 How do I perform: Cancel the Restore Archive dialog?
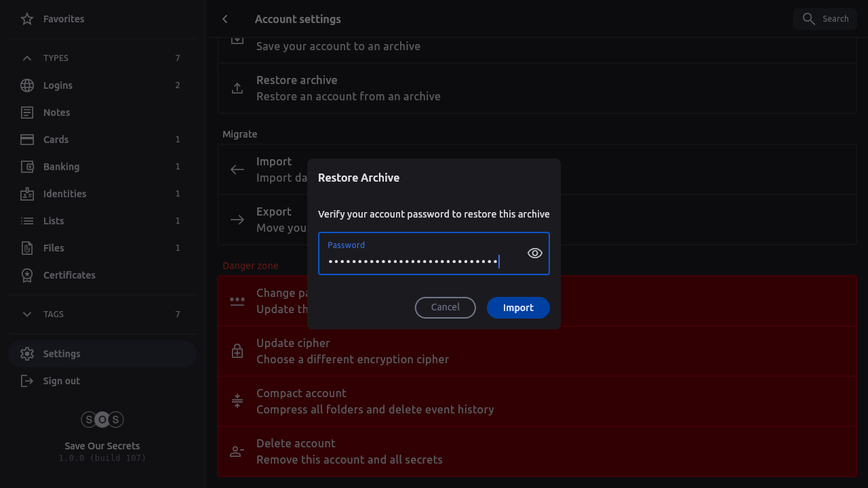coord(446,308)
